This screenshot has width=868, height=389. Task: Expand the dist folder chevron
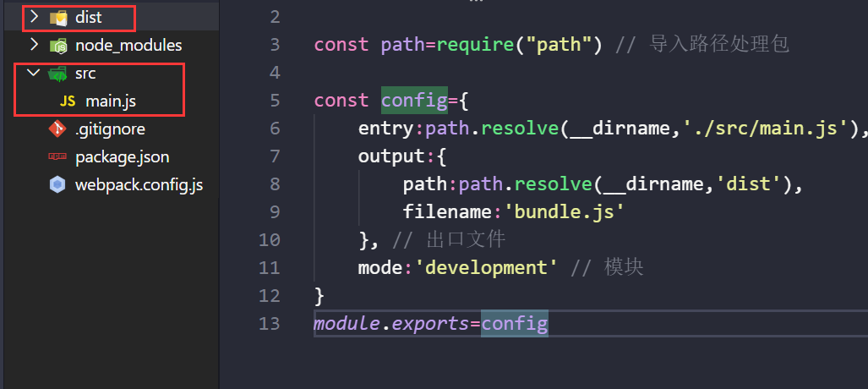[x=35, y=17]
